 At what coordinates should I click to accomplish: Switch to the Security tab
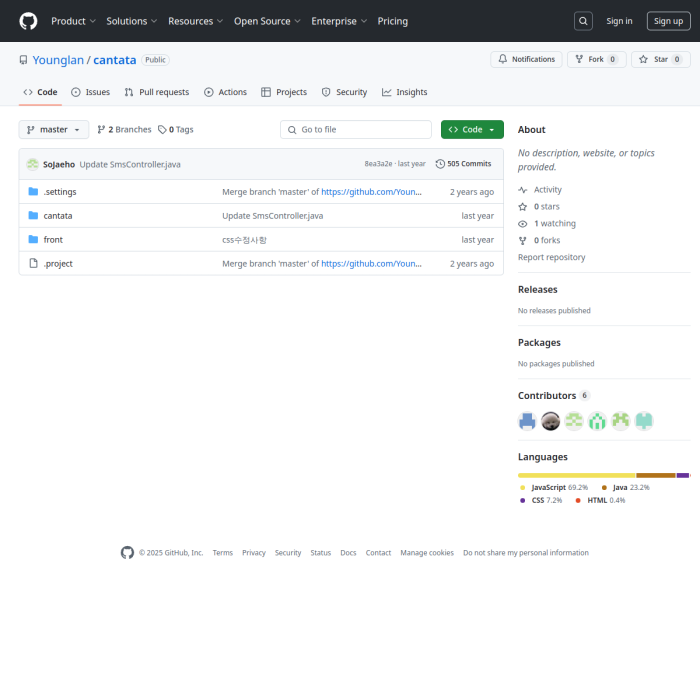(345, 92)
